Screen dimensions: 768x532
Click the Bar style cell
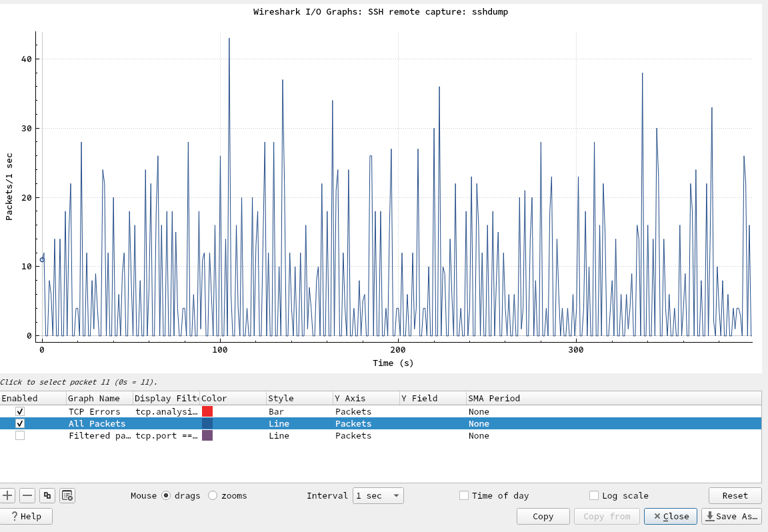pos(276,411)
